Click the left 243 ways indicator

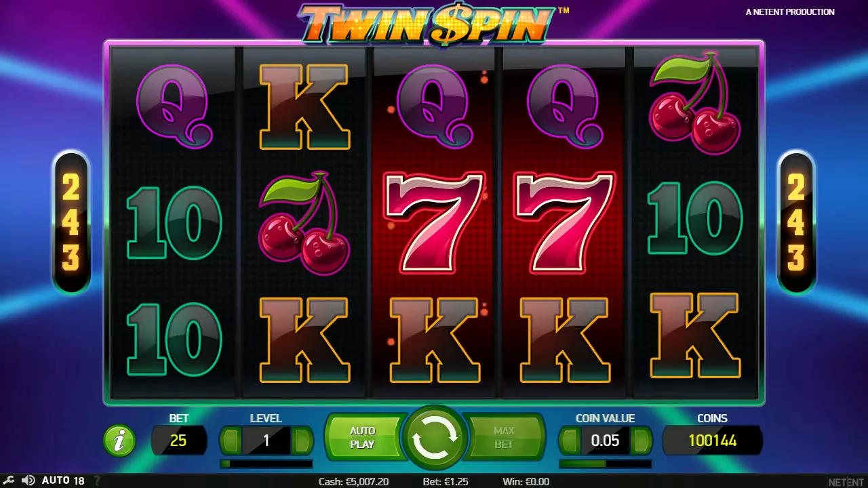[71, 223]
